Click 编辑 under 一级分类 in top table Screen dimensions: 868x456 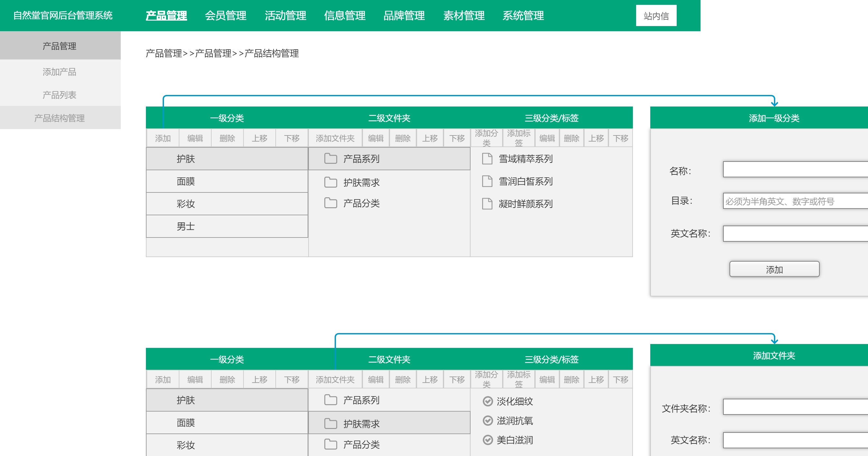tap(195, 138)
